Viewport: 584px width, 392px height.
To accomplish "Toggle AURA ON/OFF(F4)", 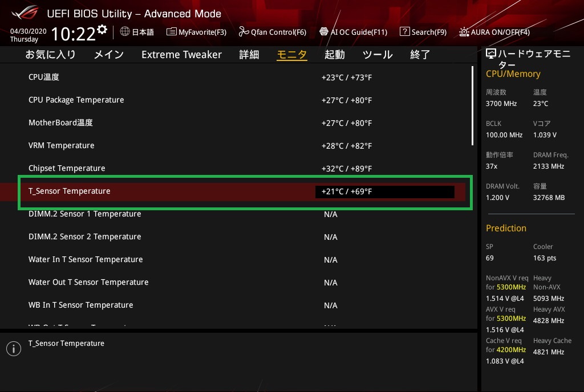I will (494, 32).
